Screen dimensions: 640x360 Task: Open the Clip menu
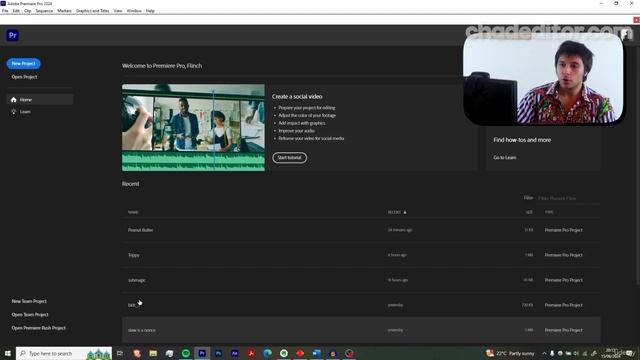[x=27, y=11]
